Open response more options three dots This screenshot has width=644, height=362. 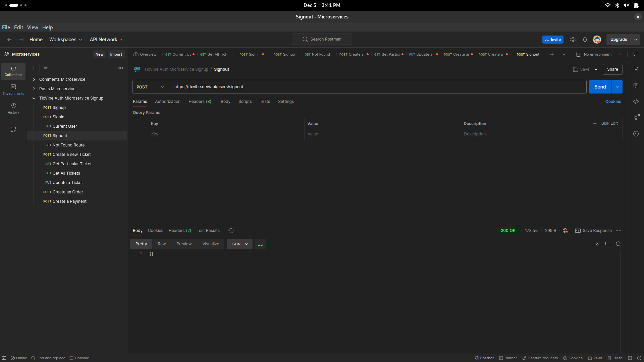(619, 231)
